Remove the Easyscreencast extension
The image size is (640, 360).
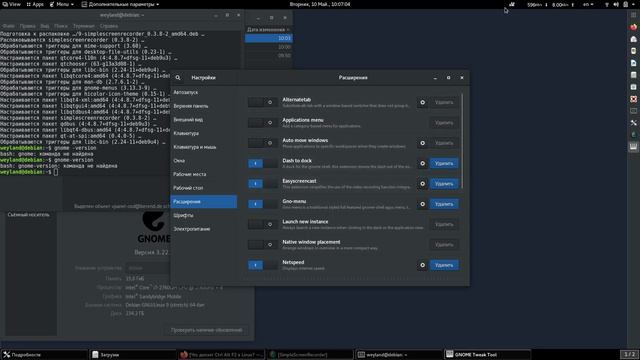pos(444,184)
